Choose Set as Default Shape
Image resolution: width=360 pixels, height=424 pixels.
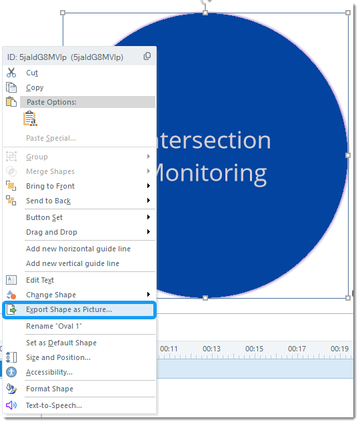pyautogui.click(x=79, y=342)
